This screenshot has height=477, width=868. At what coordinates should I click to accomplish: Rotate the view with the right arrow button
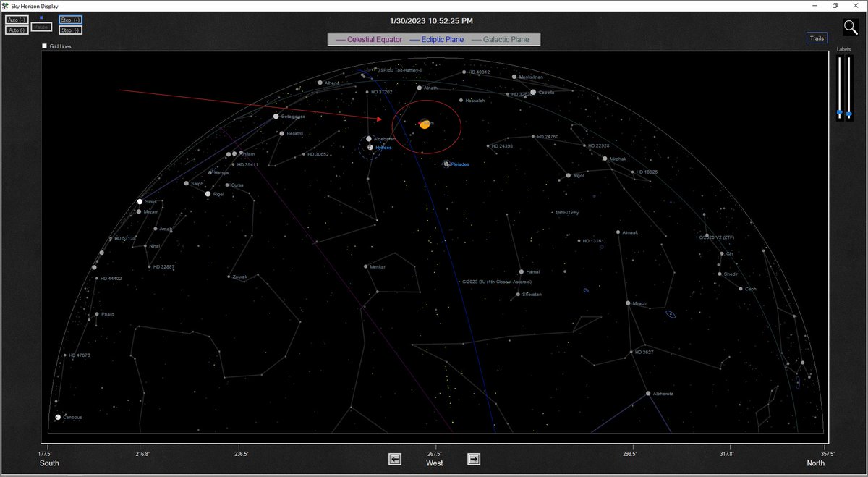pyautogui.click(x=474, y=459)
